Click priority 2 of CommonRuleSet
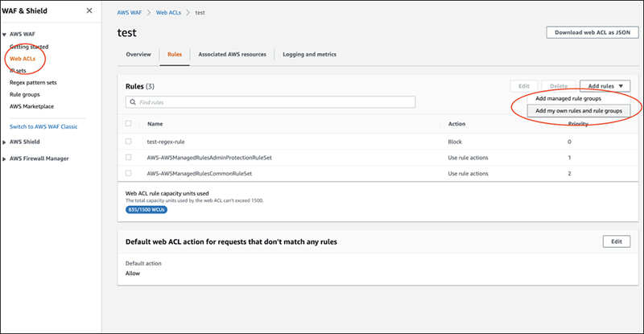The height and width of the screenshot is (334, 644). click(569, 173)
